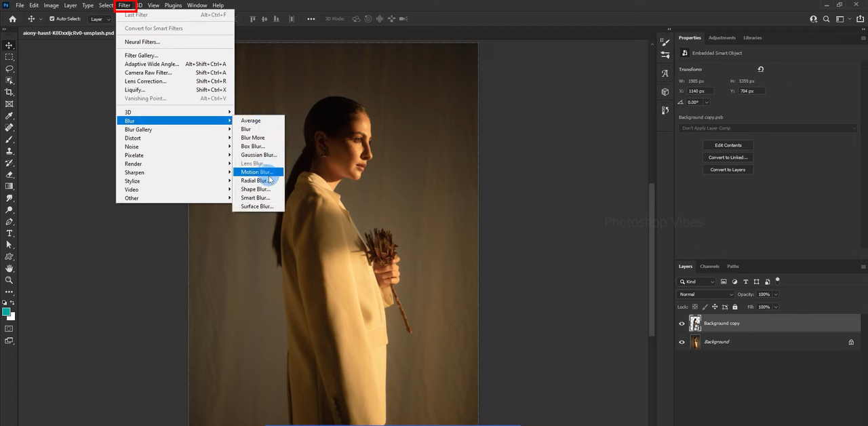Image resolution: width=868 pixels, height=426 pixels.
Task: Toggle Quick Mask mode icon
Action: (x=9, y=329)
